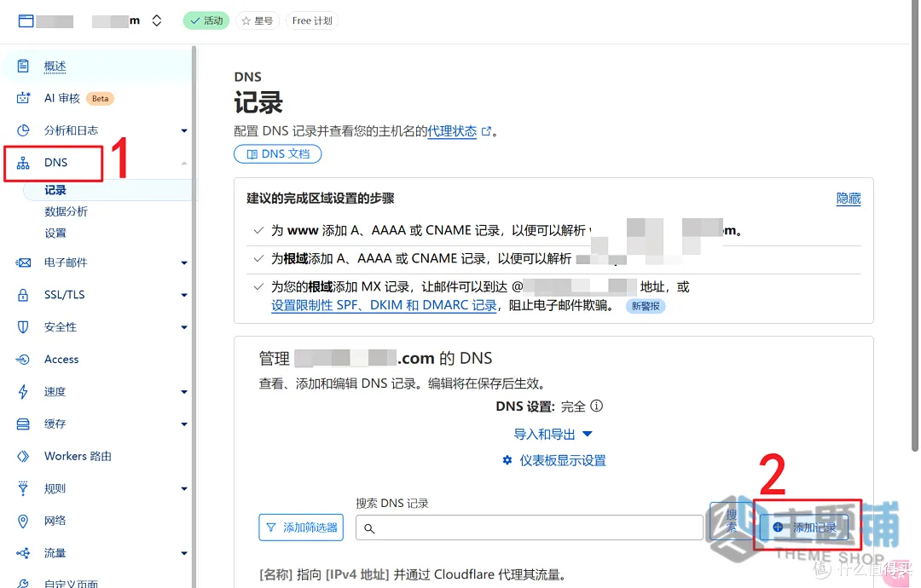Screen dimensions: 921x588
Task: Click the 规则 filter icon
Action: [x=23, y=488]
